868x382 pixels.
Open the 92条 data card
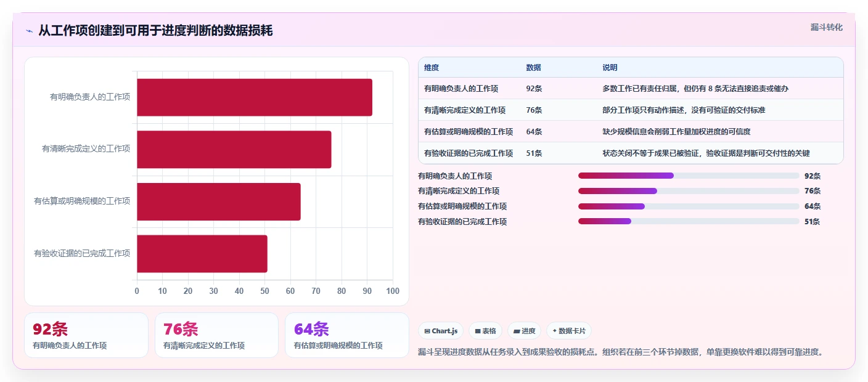click(86, 335)
